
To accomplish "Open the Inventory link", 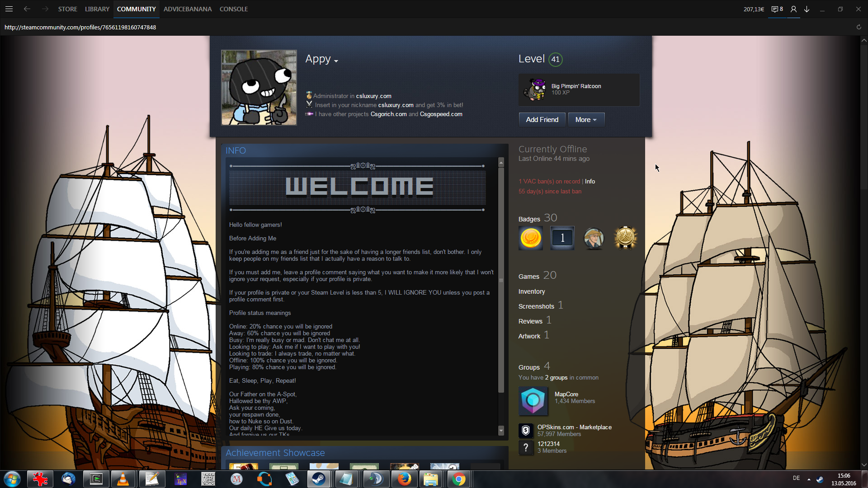I will (x=531, y=291).
